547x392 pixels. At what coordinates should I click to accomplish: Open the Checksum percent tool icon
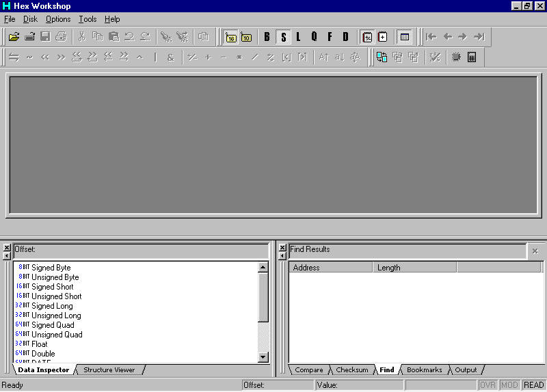(x=435, y=57)
